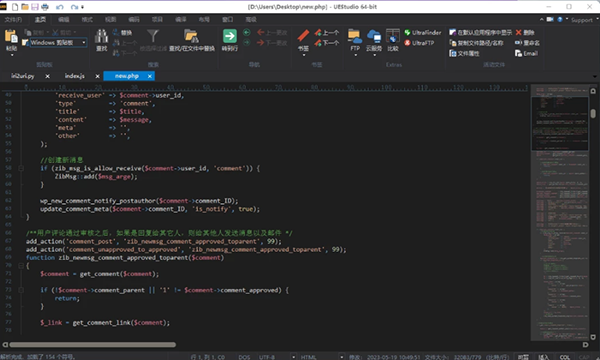Collapse code fold at line 73
The height and width of the screenshot is (360, 600).
point(21,290)
